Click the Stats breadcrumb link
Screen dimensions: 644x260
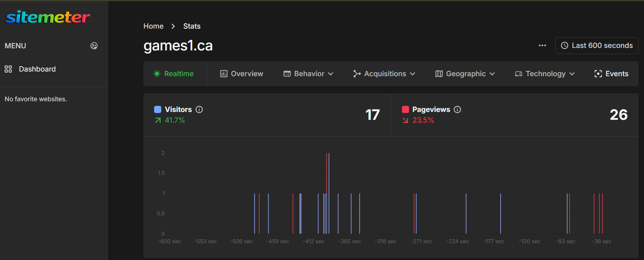(x=192, y=26)
